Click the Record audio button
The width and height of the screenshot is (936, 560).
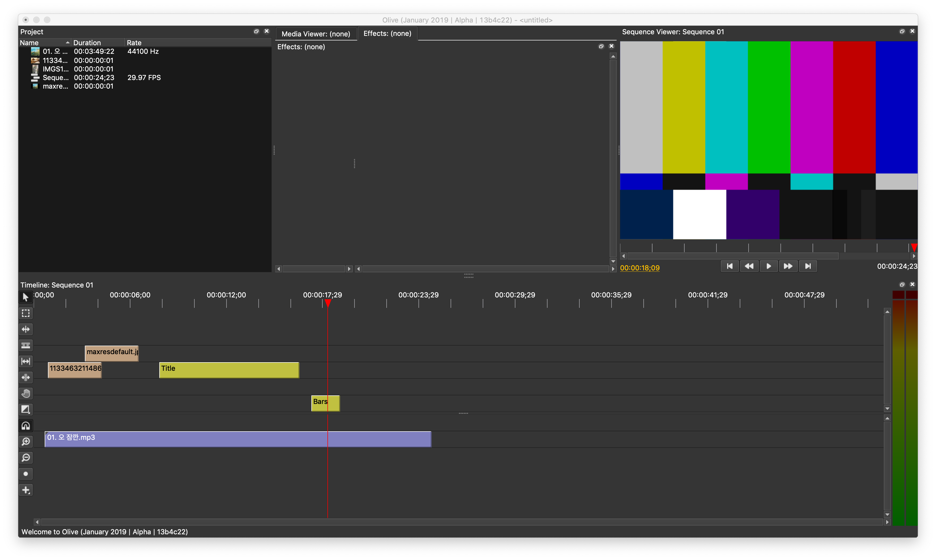(x=26, y=474)
